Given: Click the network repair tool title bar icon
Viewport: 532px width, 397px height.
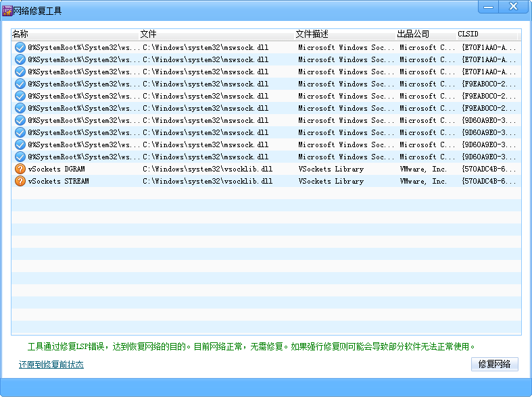Looking at the screenshot, I should 8,11.
